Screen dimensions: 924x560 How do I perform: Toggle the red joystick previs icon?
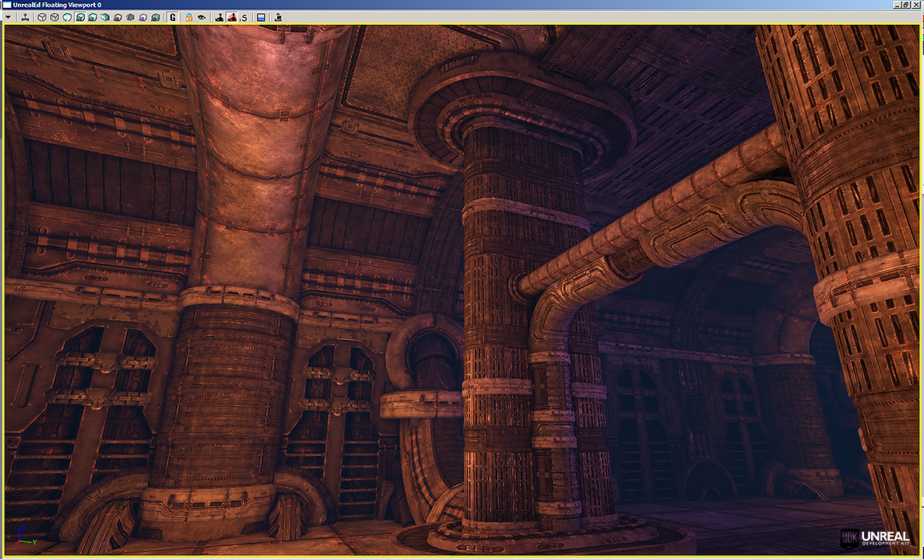pyautogui.click(x=232, y=17)
